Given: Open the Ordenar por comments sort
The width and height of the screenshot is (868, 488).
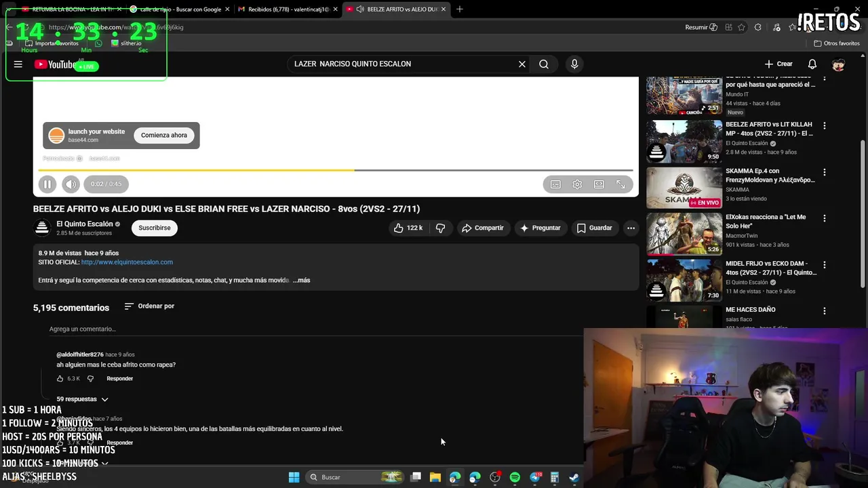Looking at the screenshot, I should coord(149,306).
